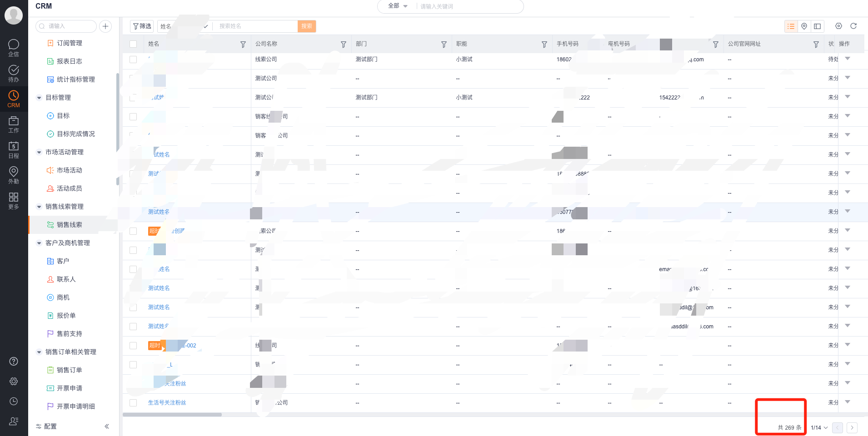
Task: Open the 全部 search scope dropdown
Action: pos(398,6)
